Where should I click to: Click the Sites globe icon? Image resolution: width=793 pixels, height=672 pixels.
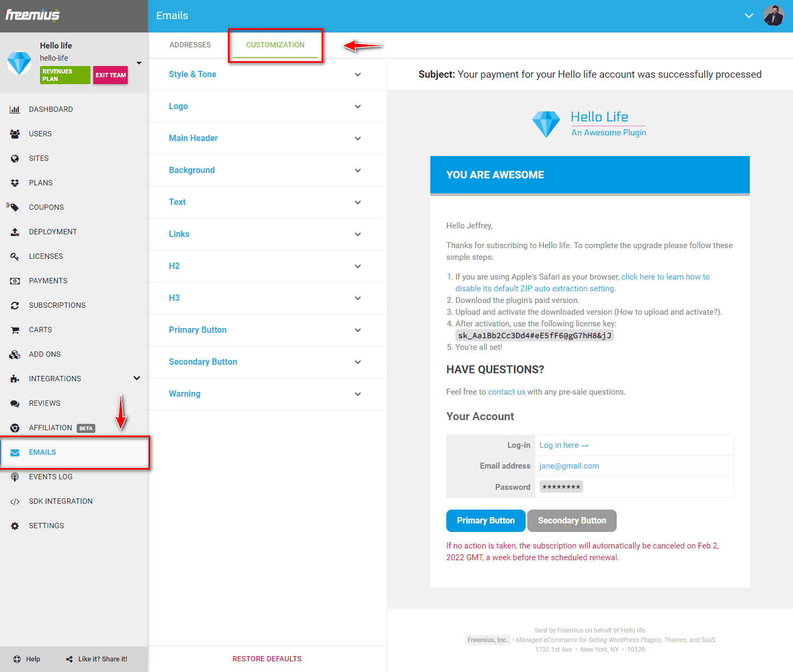[x=15, y=158]
